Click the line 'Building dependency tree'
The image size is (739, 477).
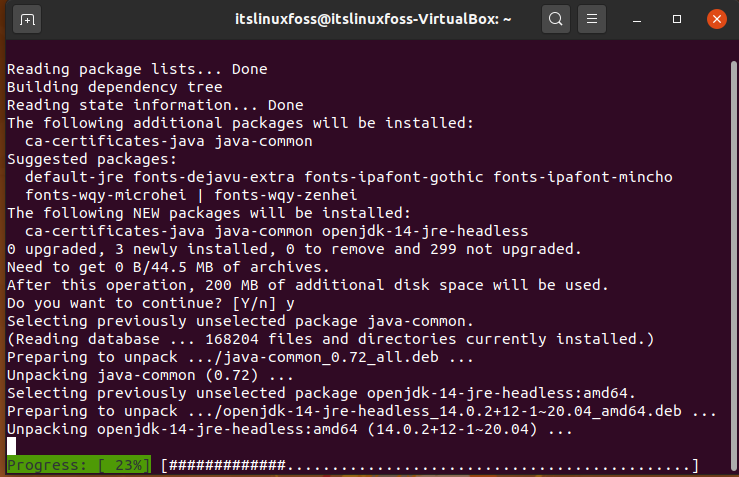115,87
